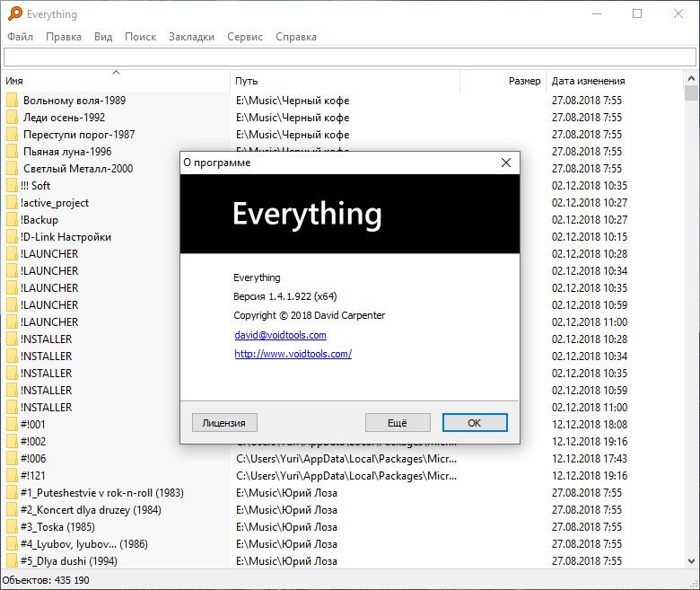Screen dimensions: 700x590
Task: Click the folder icon next to '!!! Soft'
Action: click(12, 186)
